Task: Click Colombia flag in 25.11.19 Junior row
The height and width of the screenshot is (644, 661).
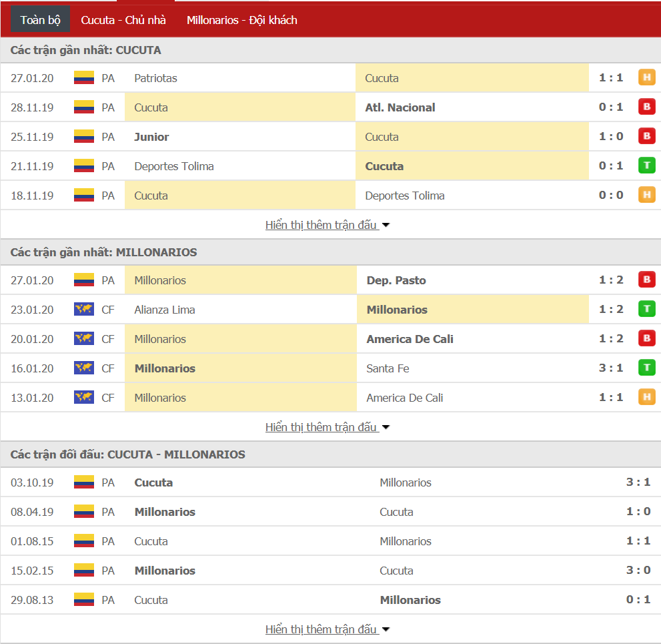Action: pyautogui.click(x=84, y=137)
